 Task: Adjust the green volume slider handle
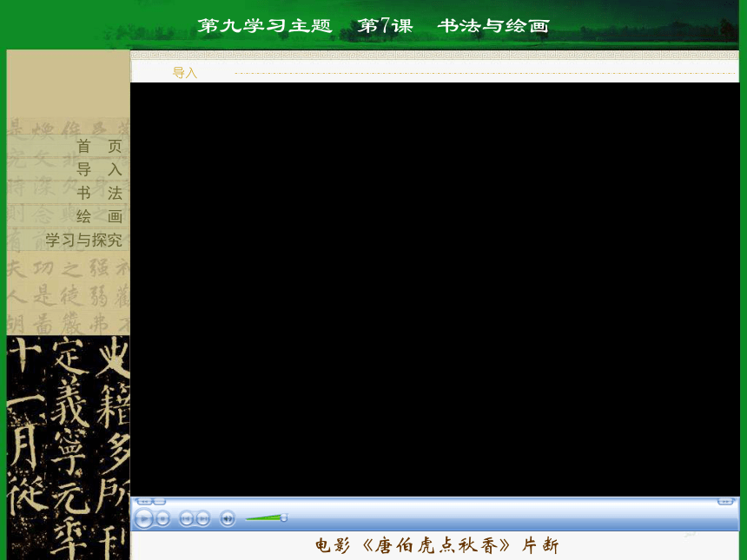coord(284,517)
